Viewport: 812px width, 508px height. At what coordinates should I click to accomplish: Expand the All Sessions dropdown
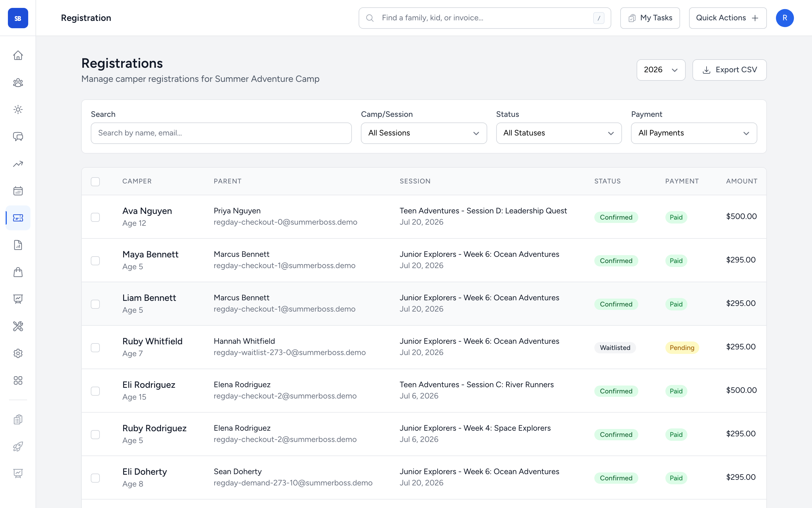tap(424, 133)
